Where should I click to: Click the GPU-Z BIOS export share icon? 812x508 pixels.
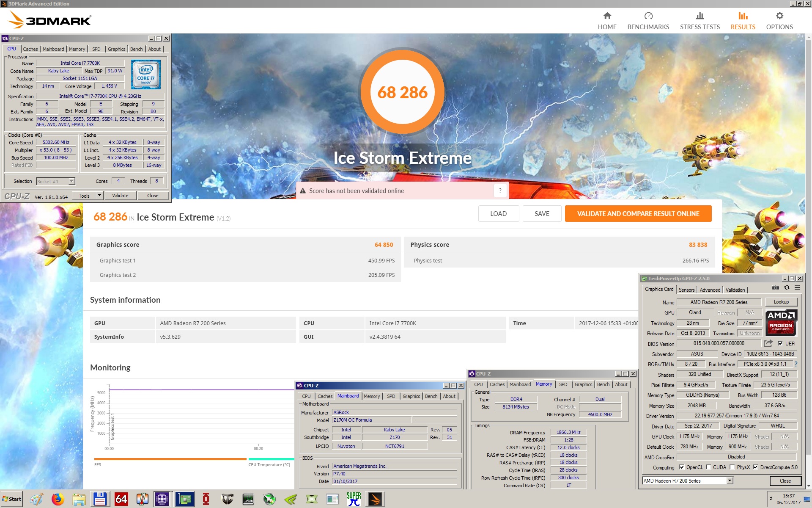[x=768, y=343]
